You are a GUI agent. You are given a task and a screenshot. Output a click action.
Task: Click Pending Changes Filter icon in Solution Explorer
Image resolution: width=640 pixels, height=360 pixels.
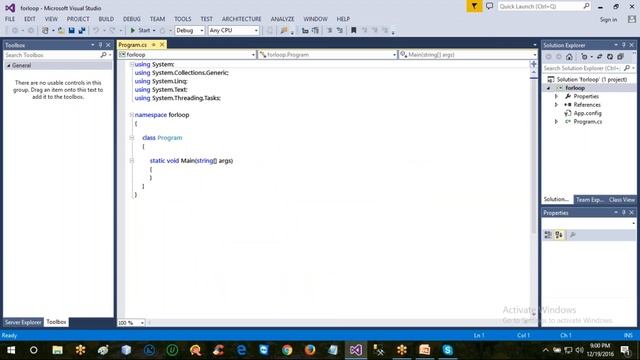[x=584, y=57]
